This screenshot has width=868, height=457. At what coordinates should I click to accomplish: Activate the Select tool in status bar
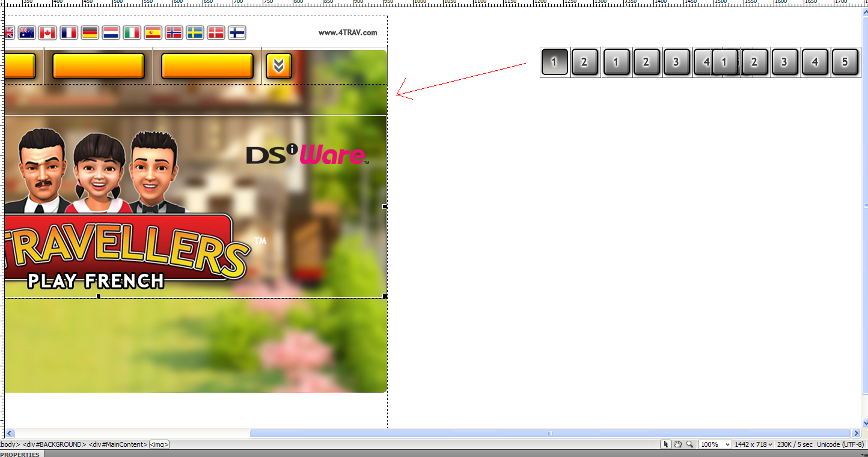(x=665, y=444)
